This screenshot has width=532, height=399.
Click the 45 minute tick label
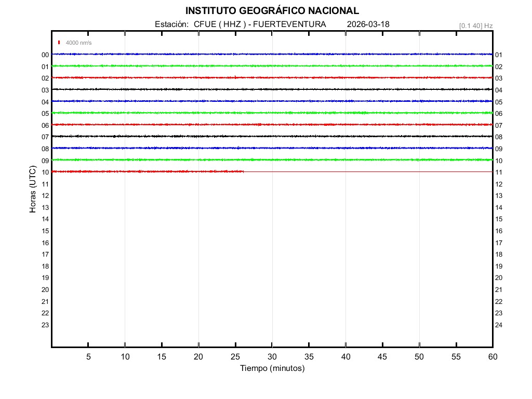pos(382,357)
